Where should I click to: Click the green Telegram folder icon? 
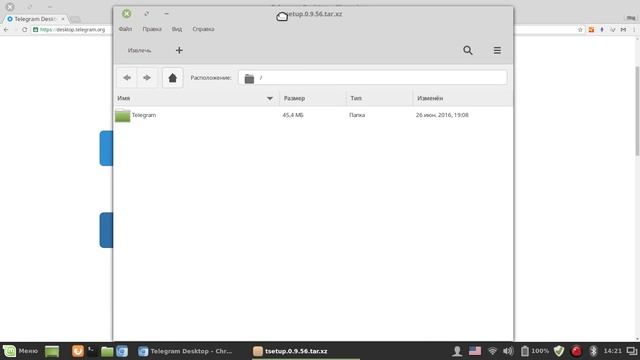122,116
